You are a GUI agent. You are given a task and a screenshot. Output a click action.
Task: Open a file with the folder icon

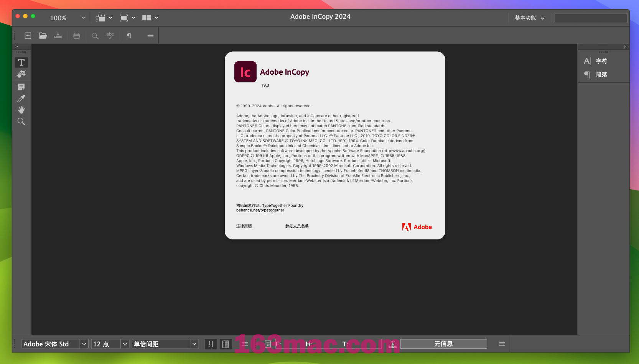click(43, 36)
